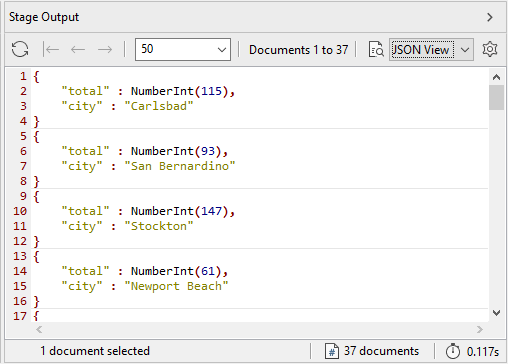Image resolution: width=508 pixels, height=364 pixels.
Task: Click the "37 documents" status text
Action: 381,351
